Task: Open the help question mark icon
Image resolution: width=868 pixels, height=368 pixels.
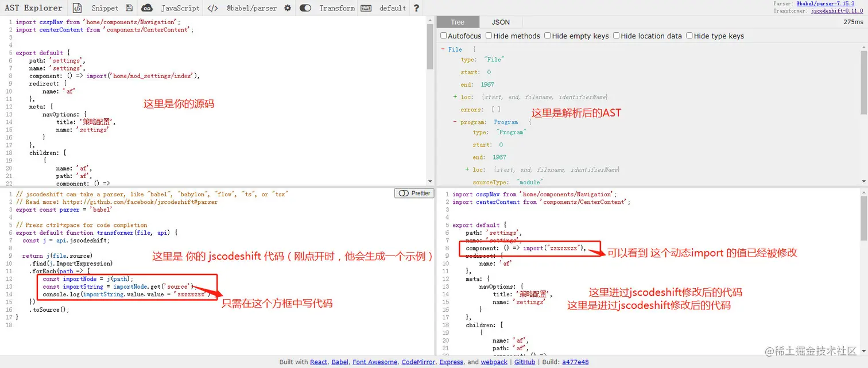Action: click(416, 8)
